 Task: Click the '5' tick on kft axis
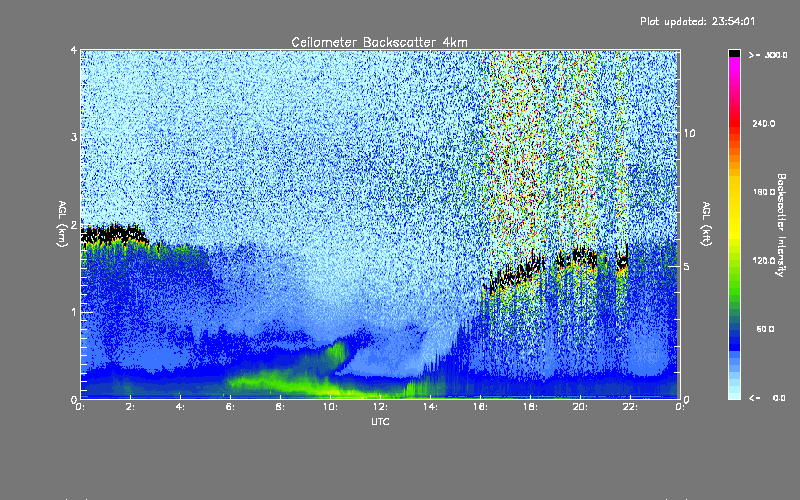click(x=686, y=266)
